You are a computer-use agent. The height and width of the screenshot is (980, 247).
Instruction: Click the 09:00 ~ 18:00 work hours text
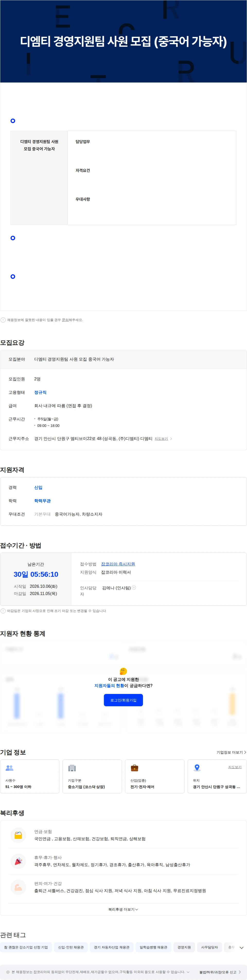[48, 426]
